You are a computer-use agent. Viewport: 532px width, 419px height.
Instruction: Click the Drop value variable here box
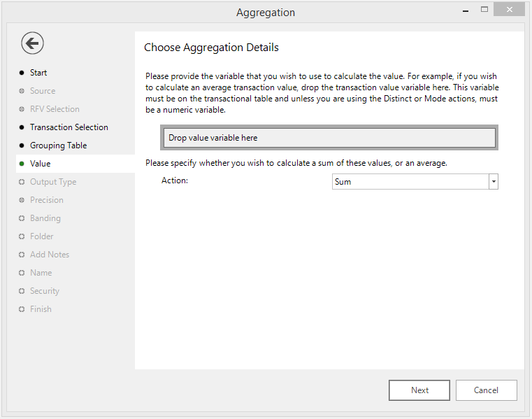click(329, 138)
